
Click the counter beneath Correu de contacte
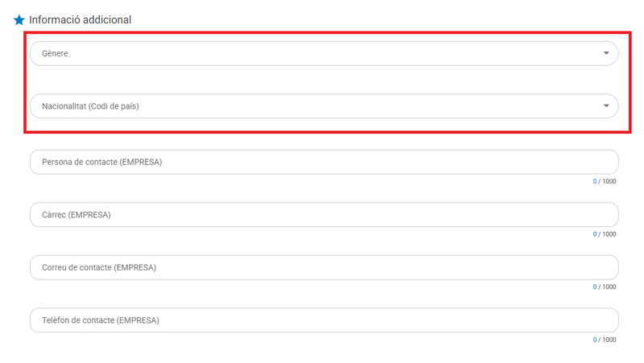604,287
